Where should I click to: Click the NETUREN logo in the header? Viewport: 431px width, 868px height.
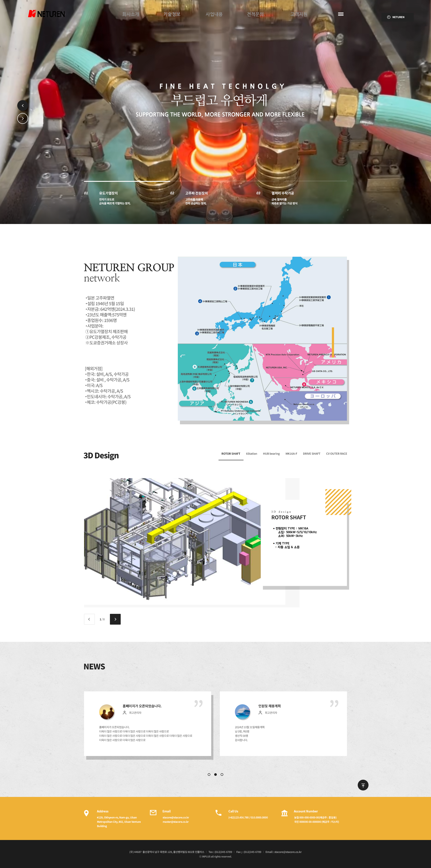(47, 14)
